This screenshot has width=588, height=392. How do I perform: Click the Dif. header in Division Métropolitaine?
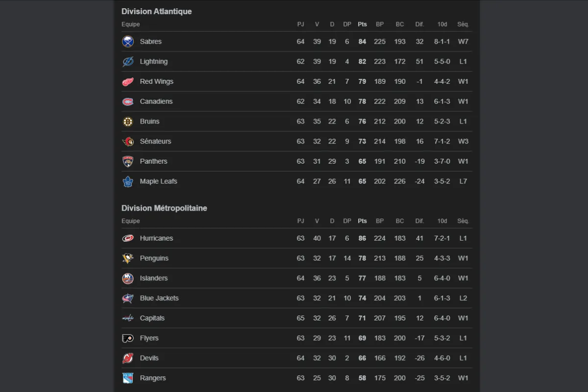(419, 221)
